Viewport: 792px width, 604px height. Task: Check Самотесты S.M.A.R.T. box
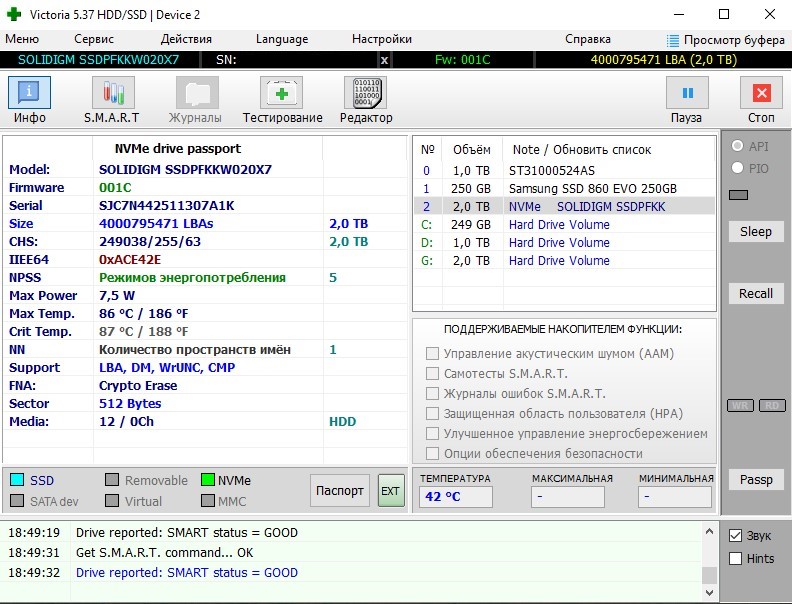432,374
